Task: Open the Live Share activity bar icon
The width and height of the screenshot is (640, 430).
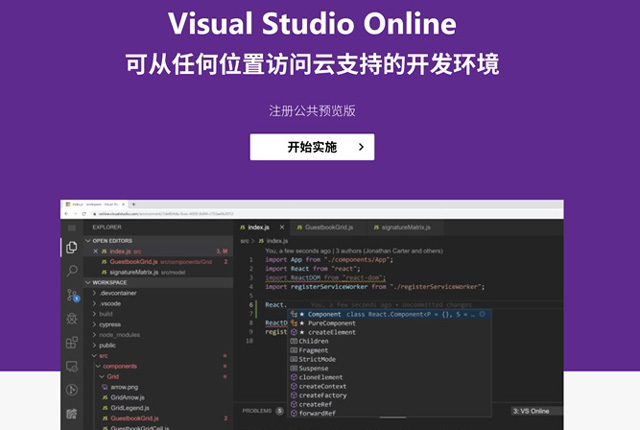Action: click(x=72, y=390)
